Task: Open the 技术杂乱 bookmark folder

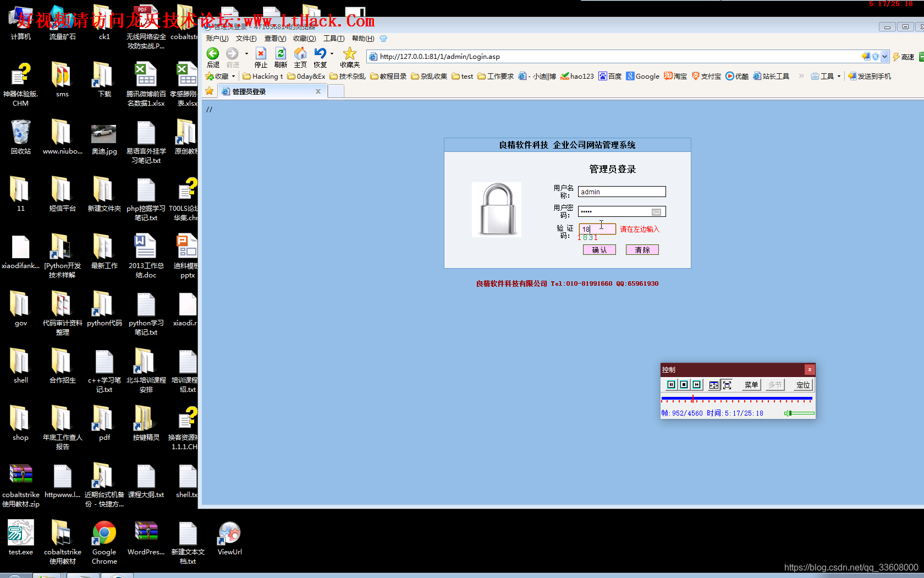Action: pyautogui.click(x=348, y=76)
